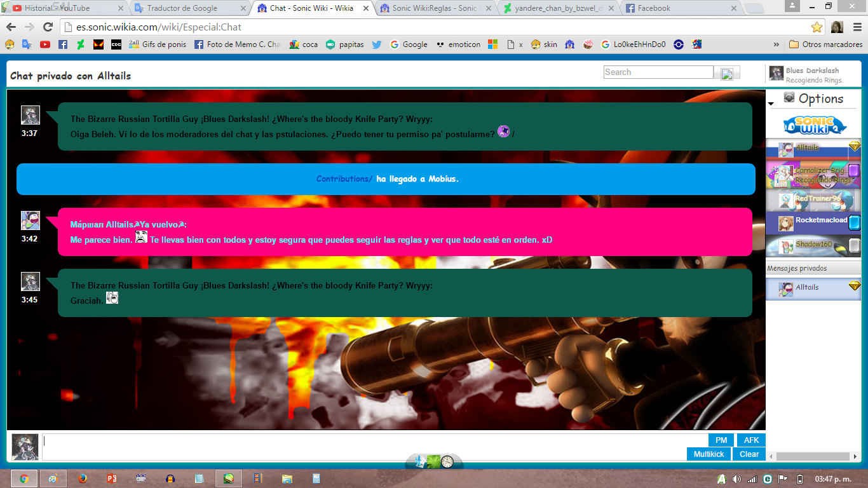Click the clock gadget icon above taskbar
The height and width of the screenshot is (488, 868).
coord(447,462)
